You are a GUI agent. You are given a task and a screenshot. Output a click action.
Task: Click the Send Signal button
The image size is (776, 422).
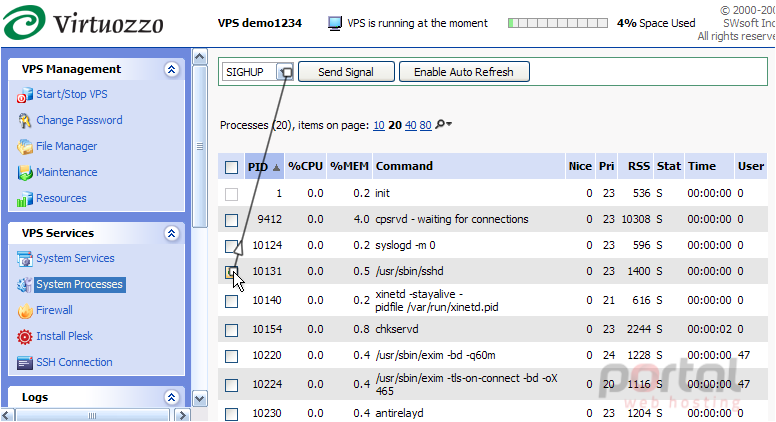(346, 72)
